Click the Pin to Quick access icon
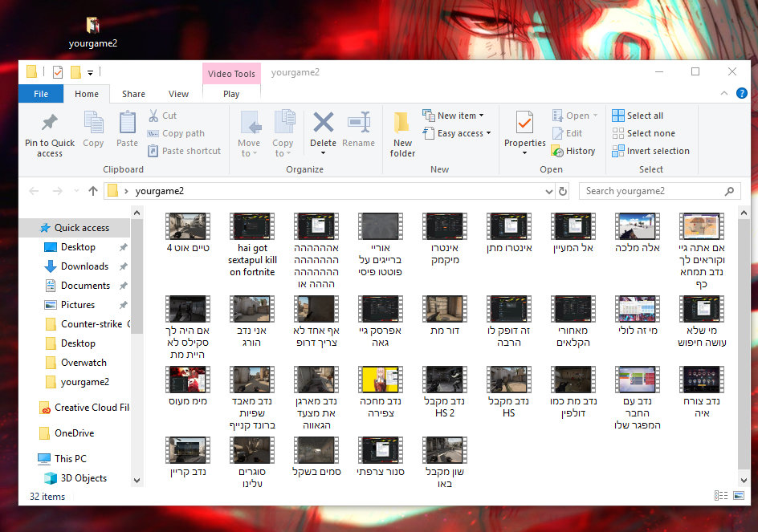Image resolution: width=758 pixels, height=532 pixels. click(x=49, y=123)
